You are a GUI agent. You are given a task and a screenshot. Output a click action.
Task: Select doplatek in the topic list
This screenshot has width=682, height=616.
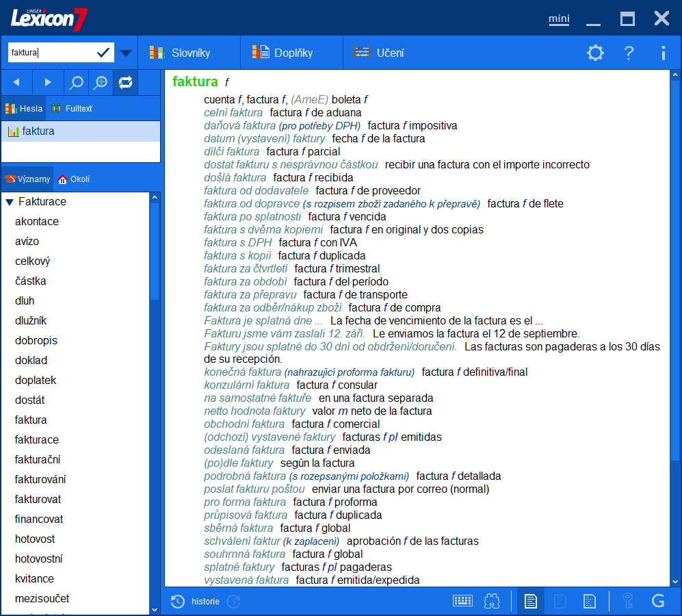(x=36, y=380)
